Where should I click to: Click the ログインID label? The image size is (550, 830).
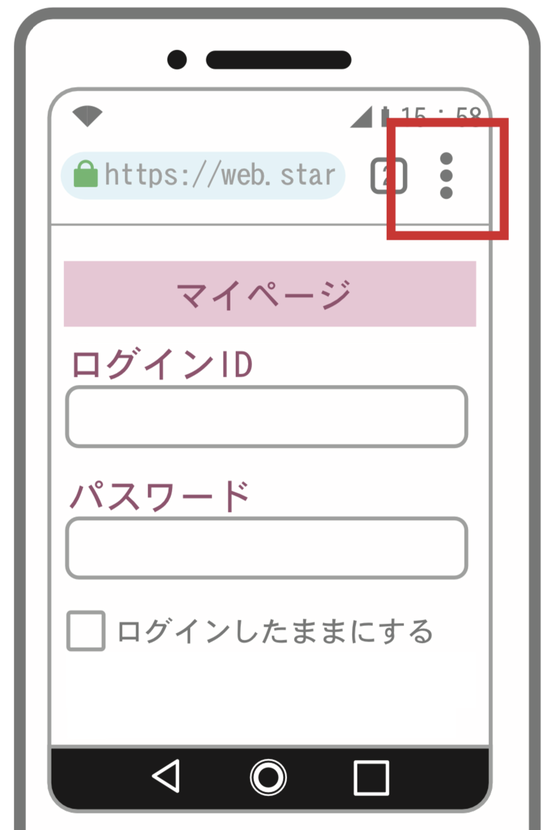coord(162,365)
